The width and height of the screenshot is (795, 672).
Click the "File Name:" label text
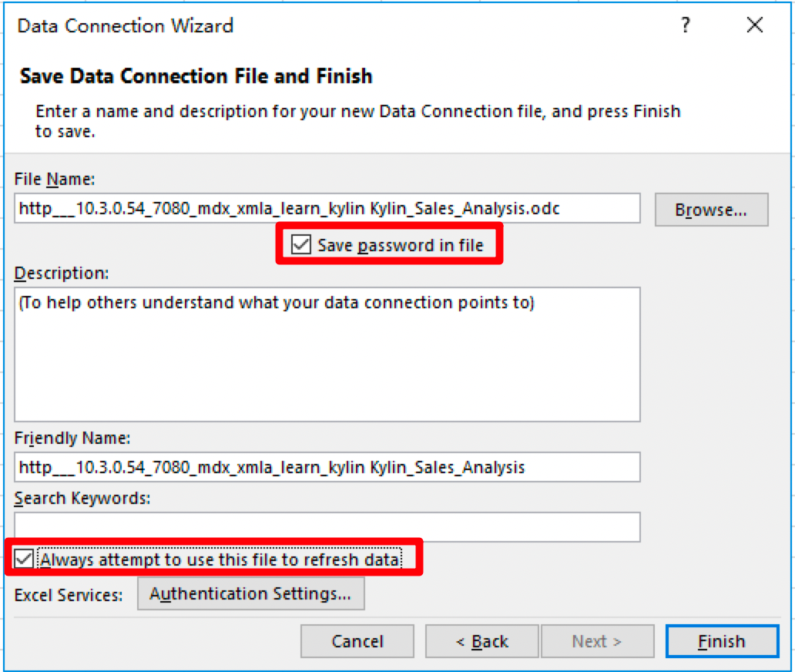(54, 179)
